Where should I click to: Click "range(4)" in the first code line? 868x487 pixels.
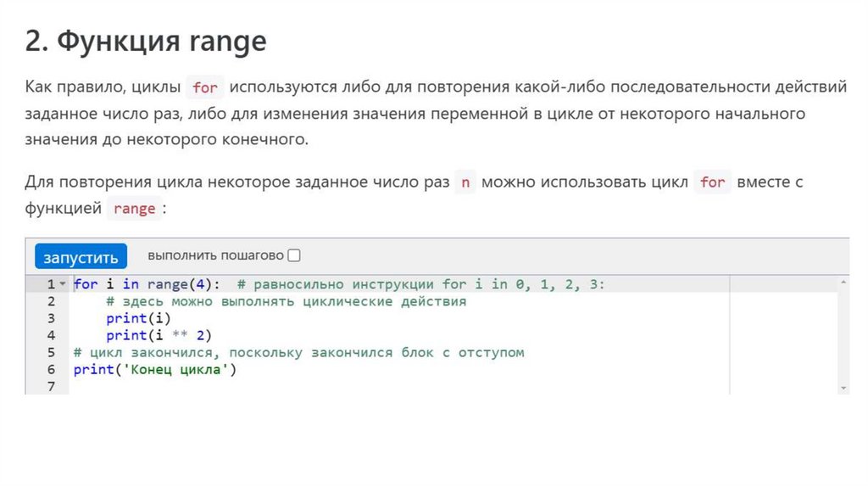(184, 284)
